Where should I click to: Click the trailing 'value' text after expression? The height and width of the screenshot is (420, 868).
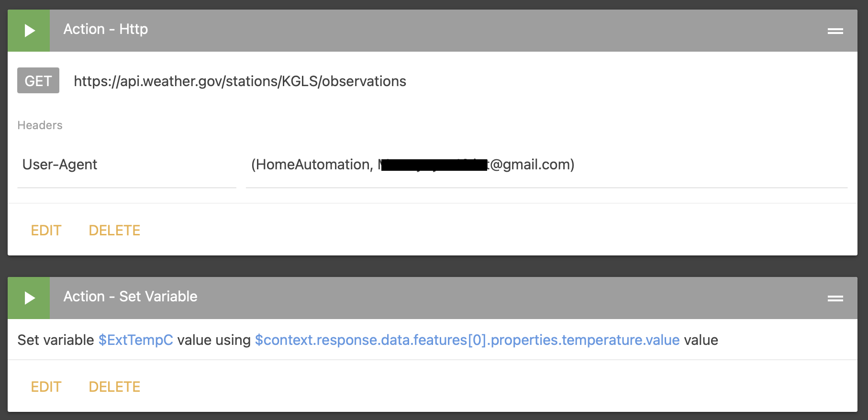tap(701, 340)
